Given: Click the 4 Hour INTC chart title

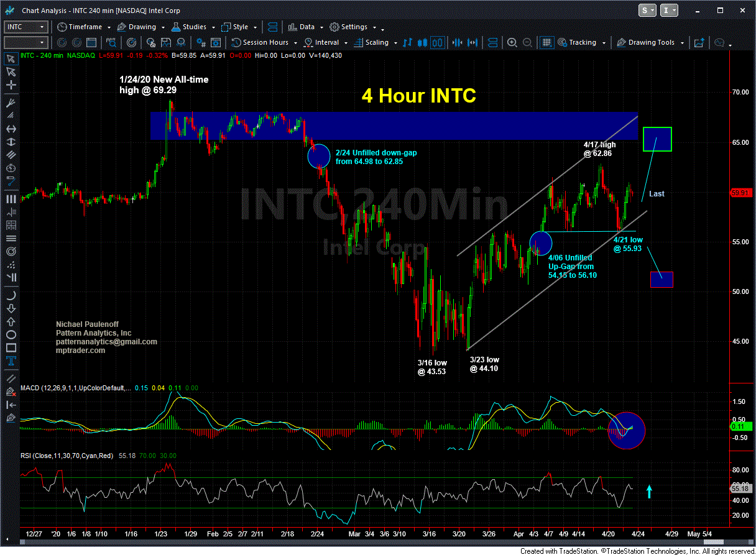Looking at the screenshot, I should 419,96.
